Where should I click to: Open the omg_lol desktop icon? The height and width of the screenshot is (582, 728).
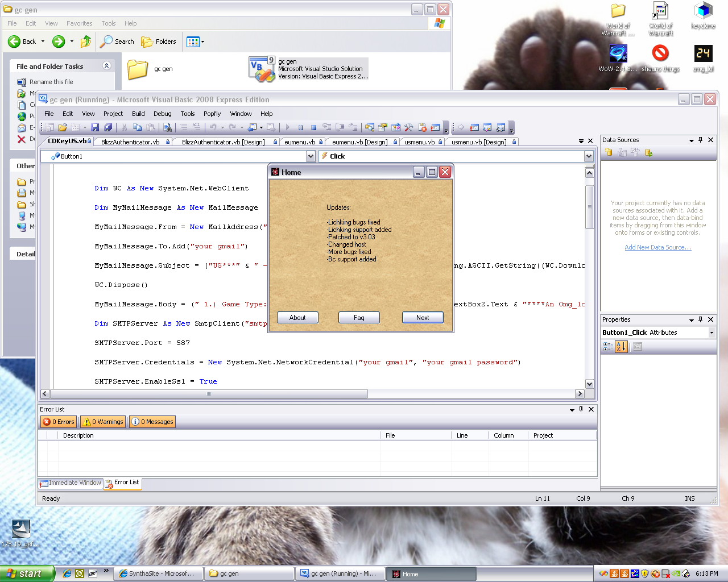click(704, 59)
